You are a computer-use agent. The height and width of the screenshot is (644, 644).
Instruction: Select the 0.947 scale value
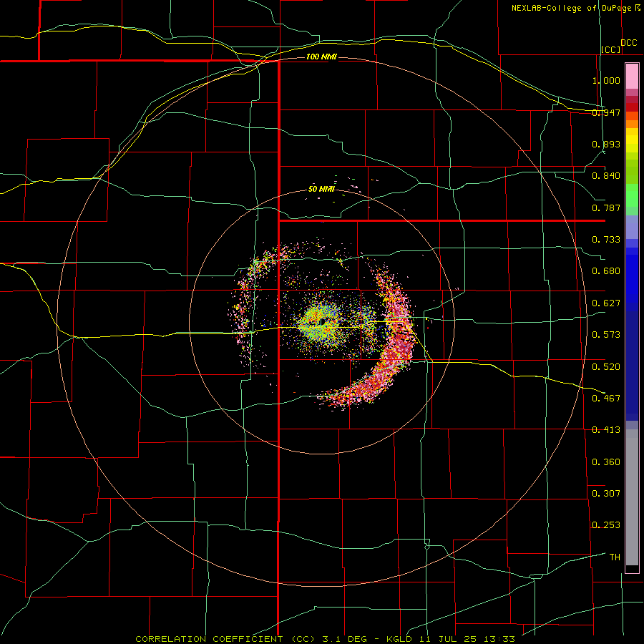tap(606, 112)
